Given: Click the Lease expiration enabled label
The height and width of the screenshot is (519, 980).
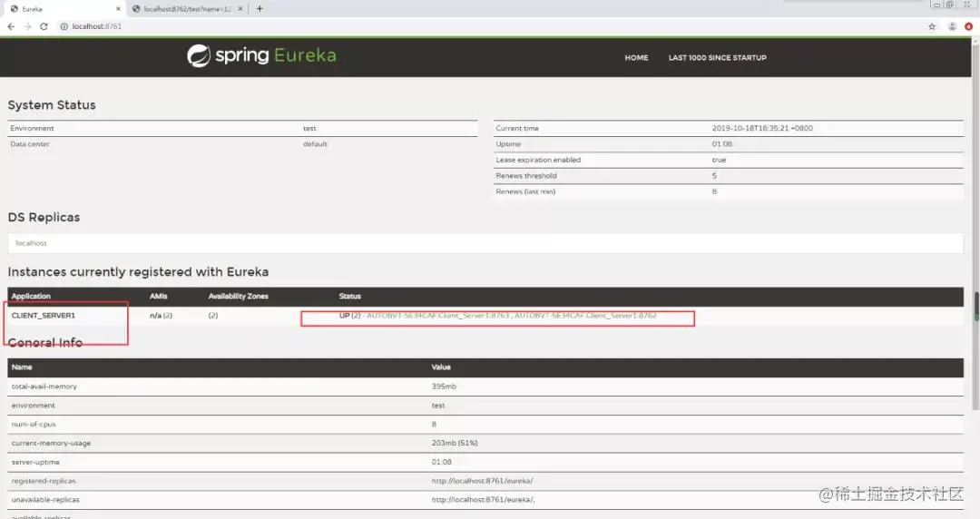Looking at the screenshot, I should point(538,160).
